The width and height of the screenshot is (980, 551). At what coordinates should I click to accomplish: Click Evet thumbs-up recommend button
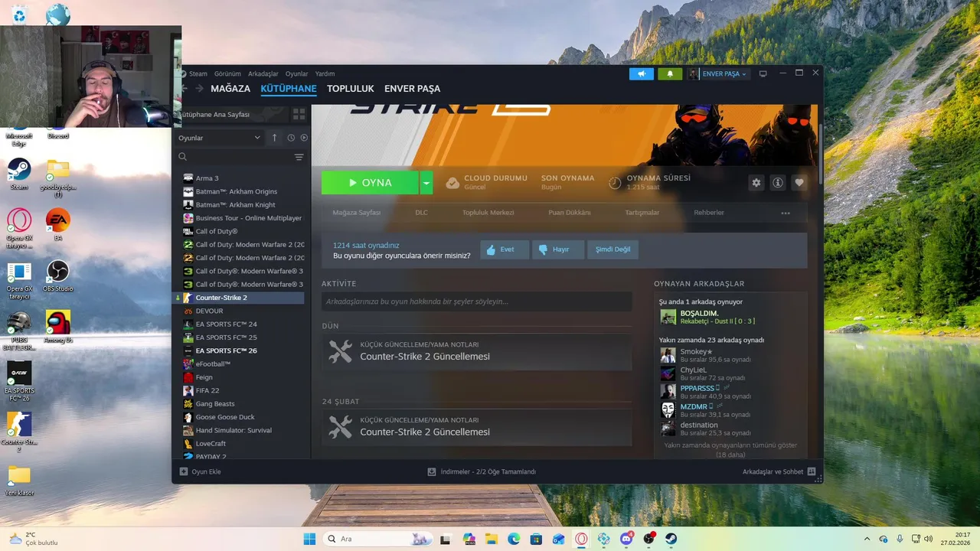click(x=505, y=249)
